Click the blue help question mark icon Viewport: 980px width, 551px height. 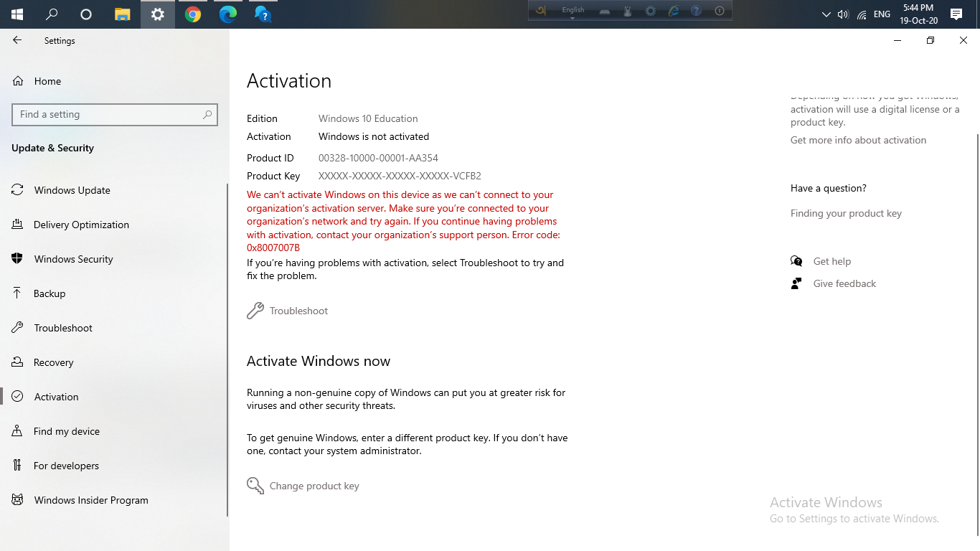(x=696, y=11)
